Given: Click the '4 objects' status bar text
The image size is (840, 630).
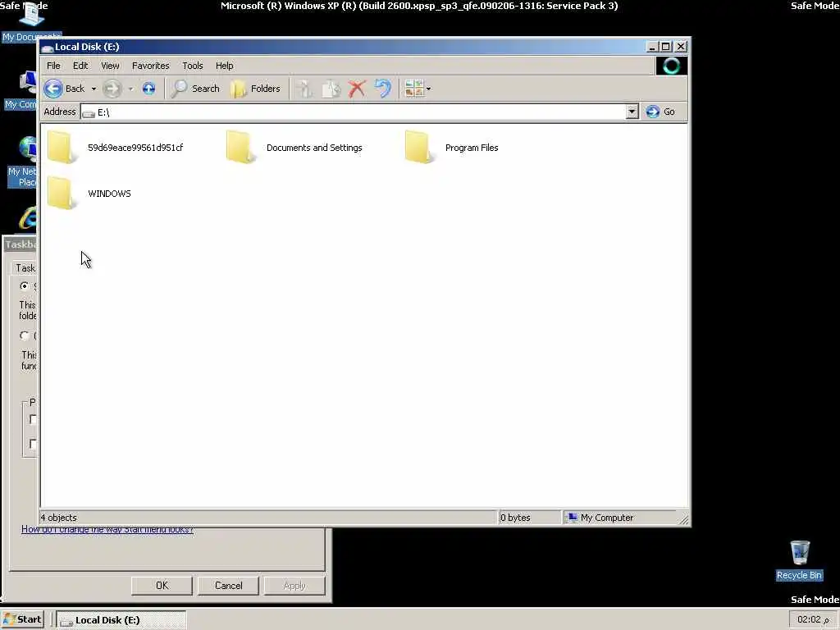Looking at the screenshot, I should (59, 518).
